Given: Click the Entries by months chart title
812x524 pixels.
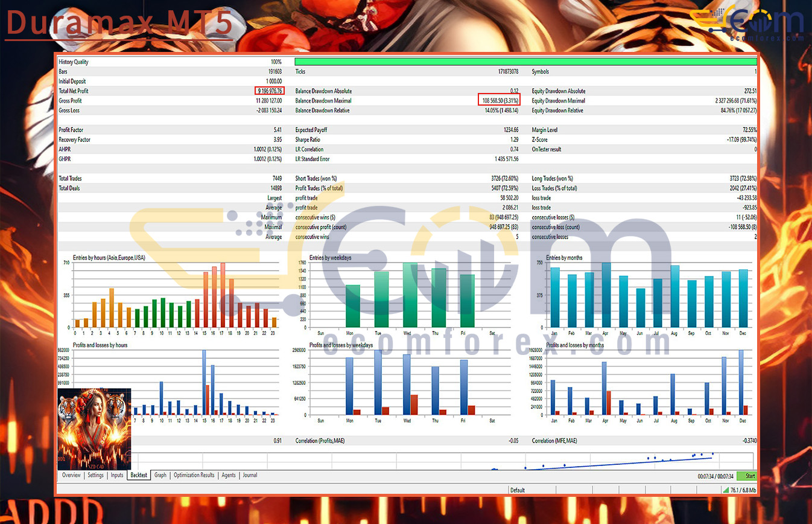Looking at the screenshot, I should (x=565, y=258).
